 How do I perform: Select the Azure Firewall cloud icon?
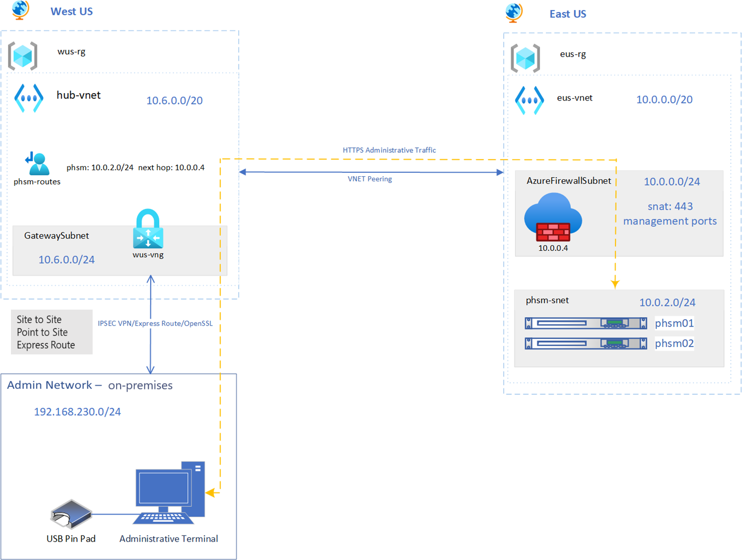click(x=553, y=217)
